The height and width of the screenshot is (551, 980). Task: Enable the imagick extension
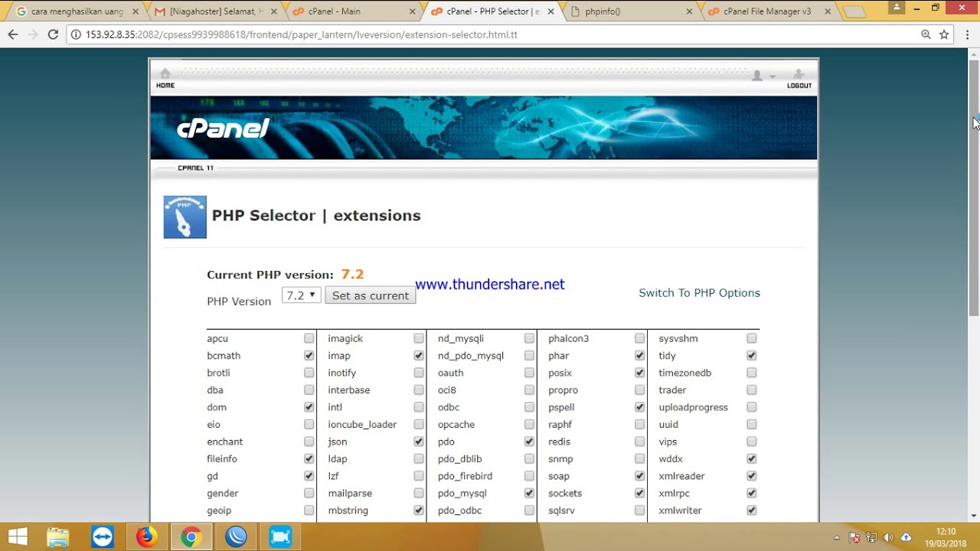[x=419, y=338]
